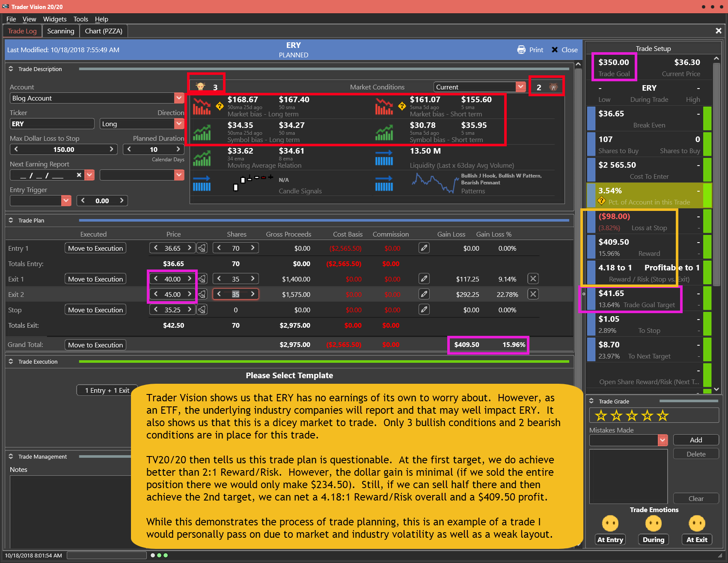Image resolution: width=728 pixels, height=563 pixels.
Task: Delete Exit 1 row with X icon
Action: click(x=533, y=279)
